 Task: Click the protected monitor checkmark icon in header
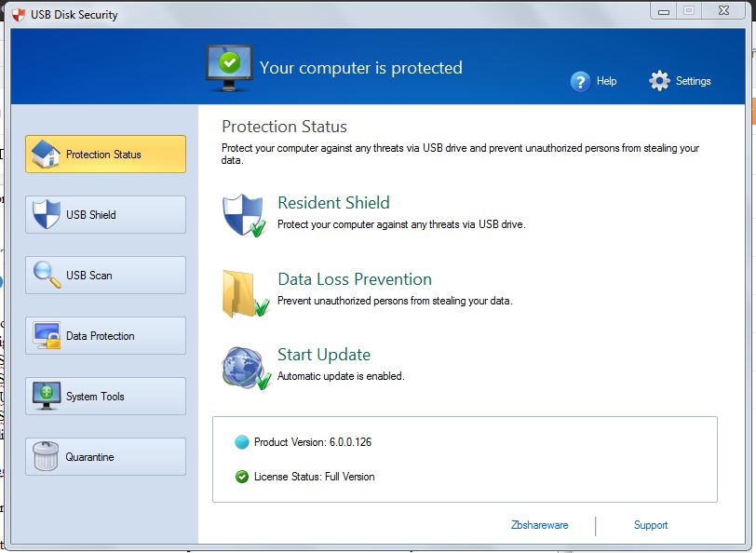coord(229,69)
